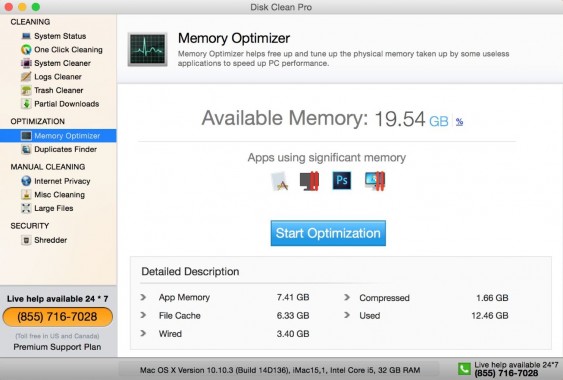
Task: Click the Memory Optimizer sidebar icon
Action: (26, 136)
